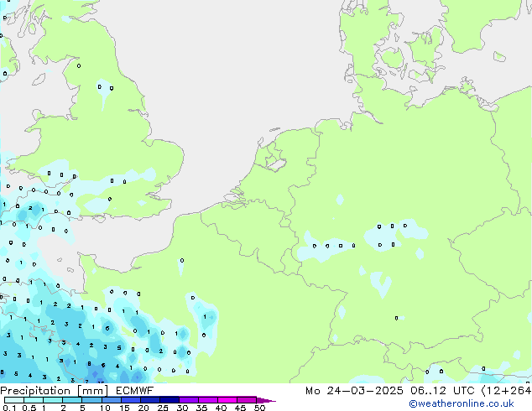Click the above-50 mm legend arrow tip
Image resolution: width=532 pixels, height=411 pixels.
(x=266, y=400)
